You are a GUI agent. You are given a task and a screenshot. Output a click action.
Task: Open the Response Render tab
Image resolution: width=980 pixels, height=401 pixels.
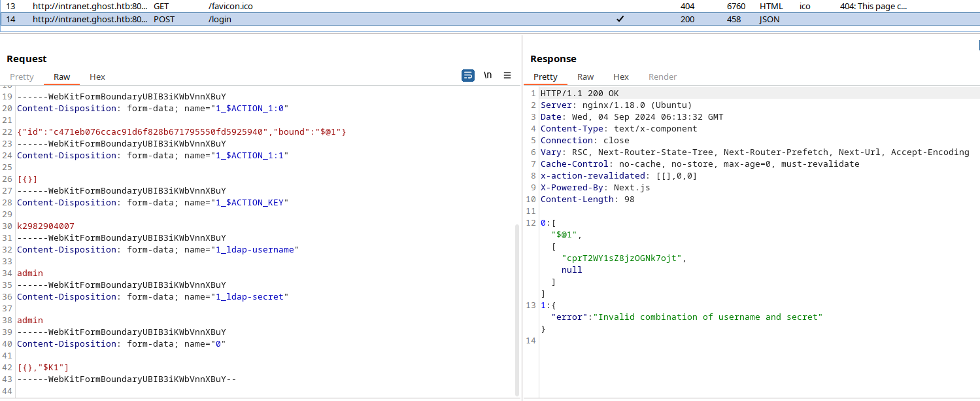662,77
